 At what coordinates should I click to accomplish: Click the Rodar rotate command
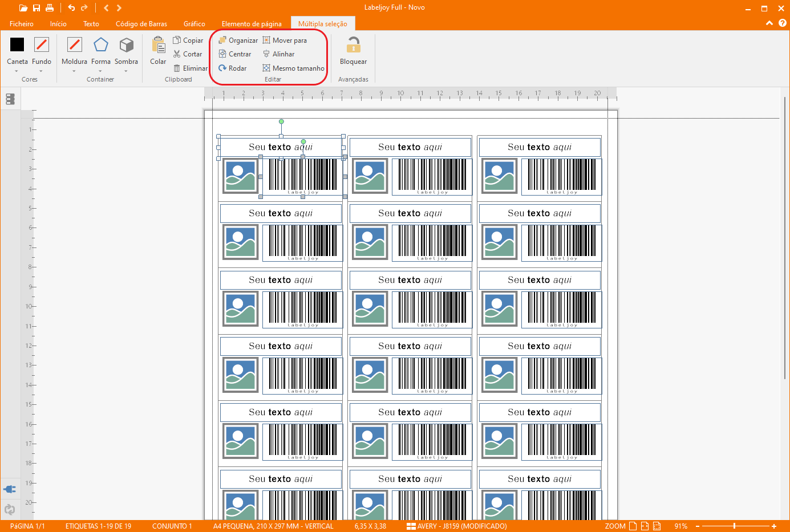click(233, 68)
